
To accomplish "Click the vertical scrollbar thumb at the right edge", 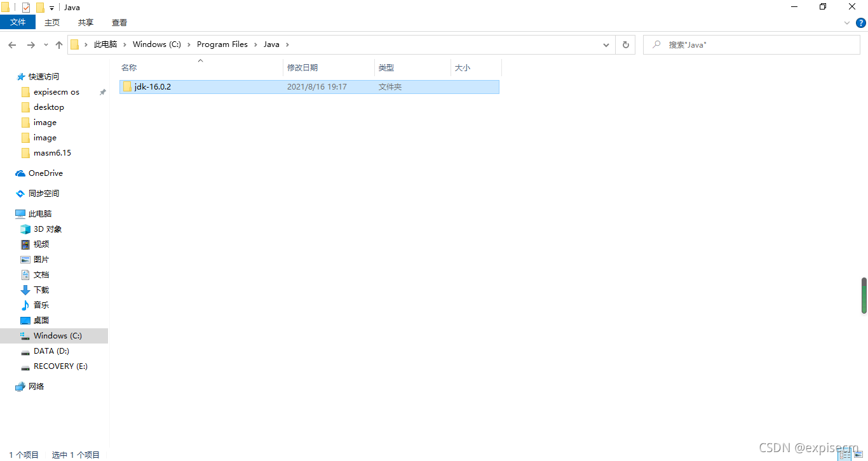I will click(x=864, y=295).
